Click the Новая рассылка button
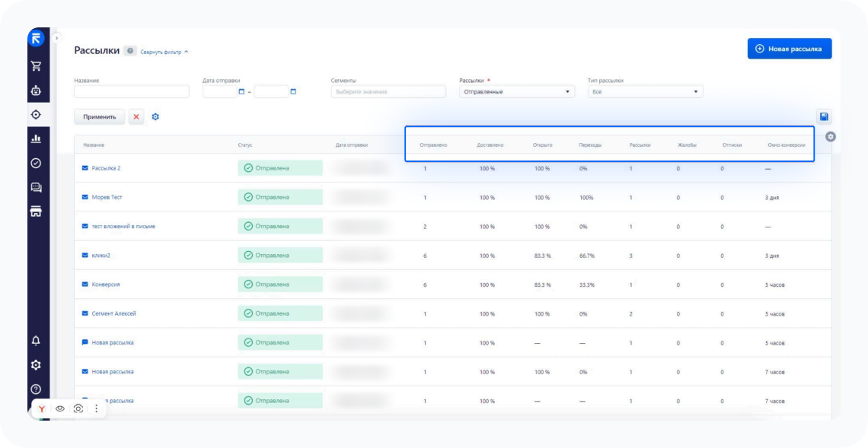 [x=790, y=49]
